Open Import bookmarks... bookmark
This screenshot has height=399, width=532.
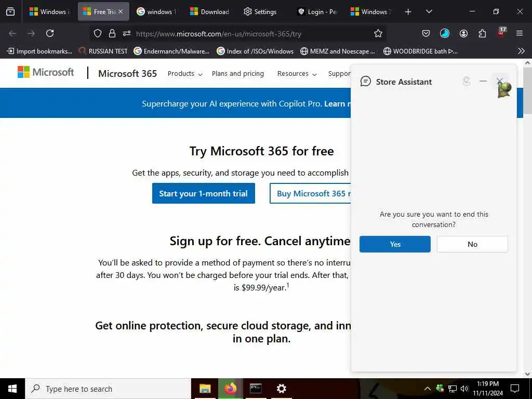coord(39,51)
